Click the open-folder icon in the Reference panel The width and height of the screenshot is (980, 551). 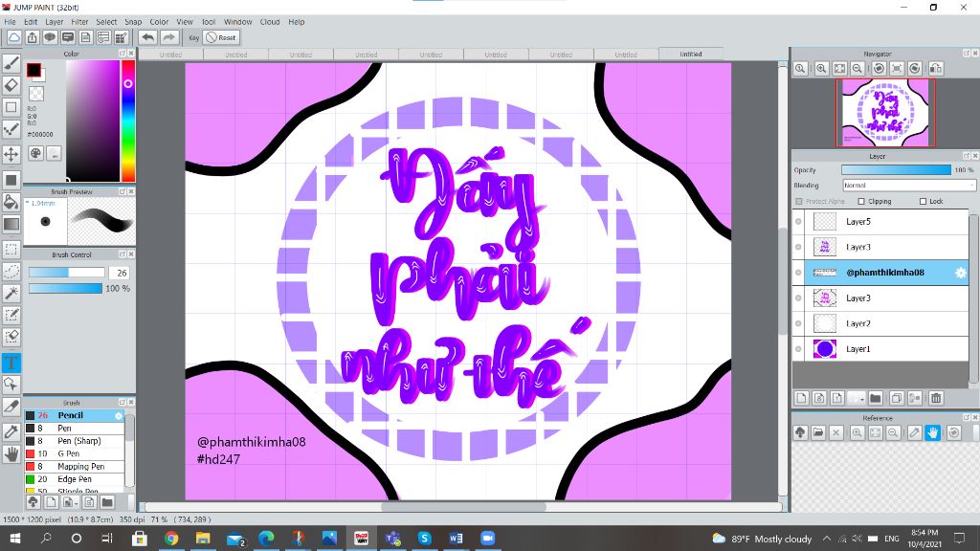pos(818,432)
